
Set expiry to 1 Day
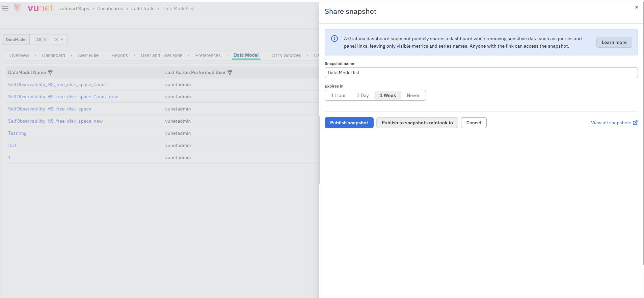363,95
